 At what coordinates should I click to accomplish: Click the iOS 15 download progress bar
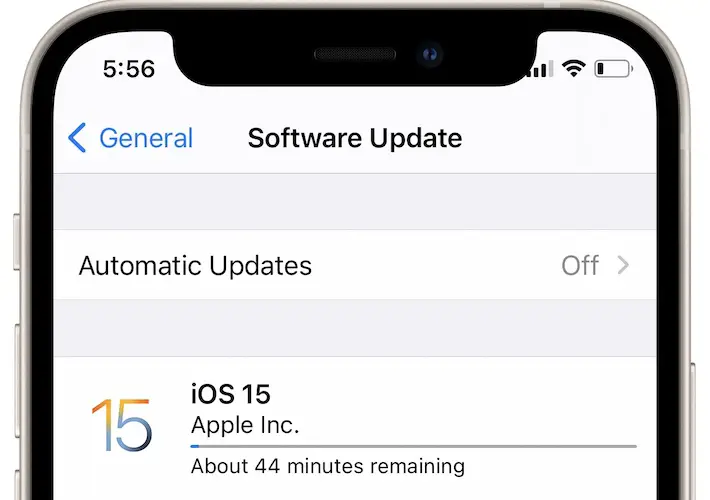(413, 447)
